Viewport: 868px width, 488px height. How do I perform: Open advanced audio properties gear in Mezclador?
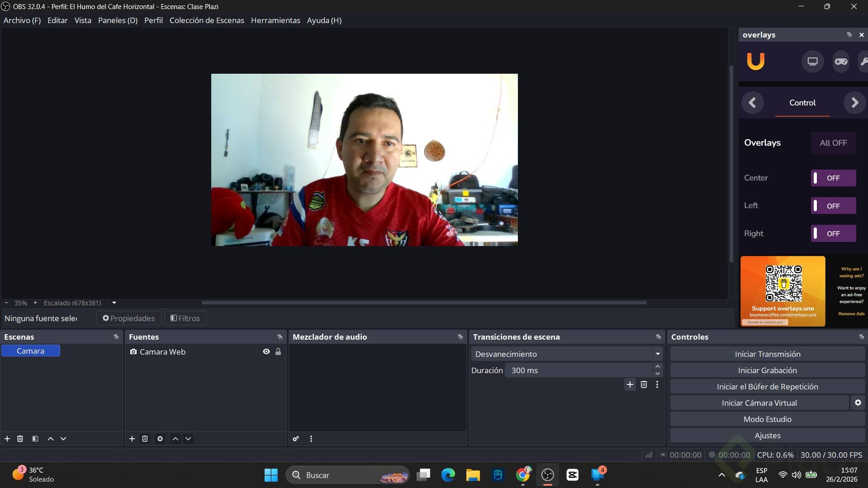(x=295, y=438)
